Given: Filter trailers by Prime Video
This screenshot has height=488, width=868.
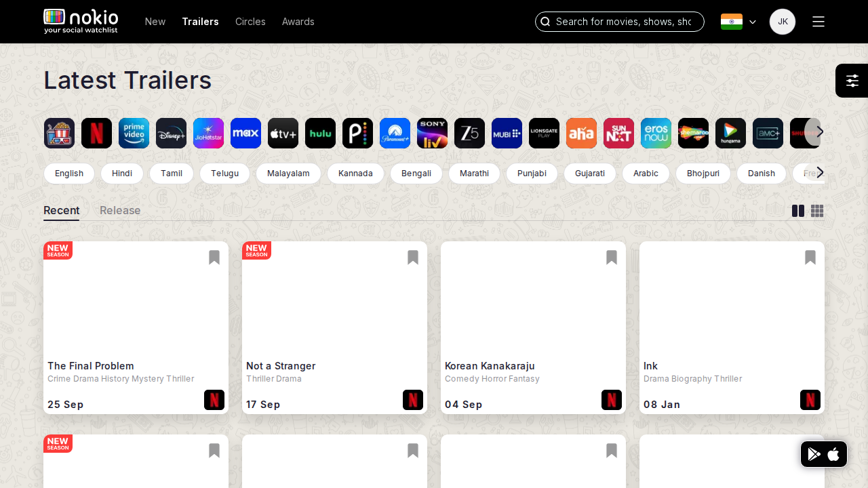Looking at the screenshot, I should point(134,133).
